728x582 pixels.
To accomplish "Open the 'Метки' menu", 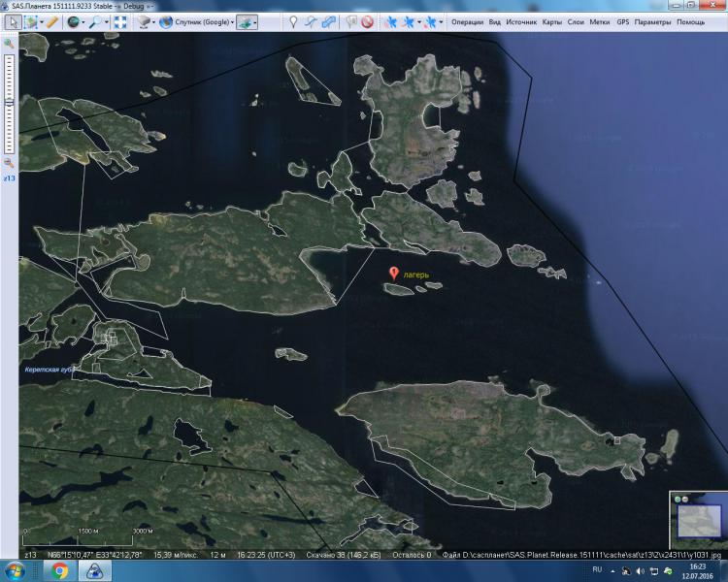I will point(600,21).
